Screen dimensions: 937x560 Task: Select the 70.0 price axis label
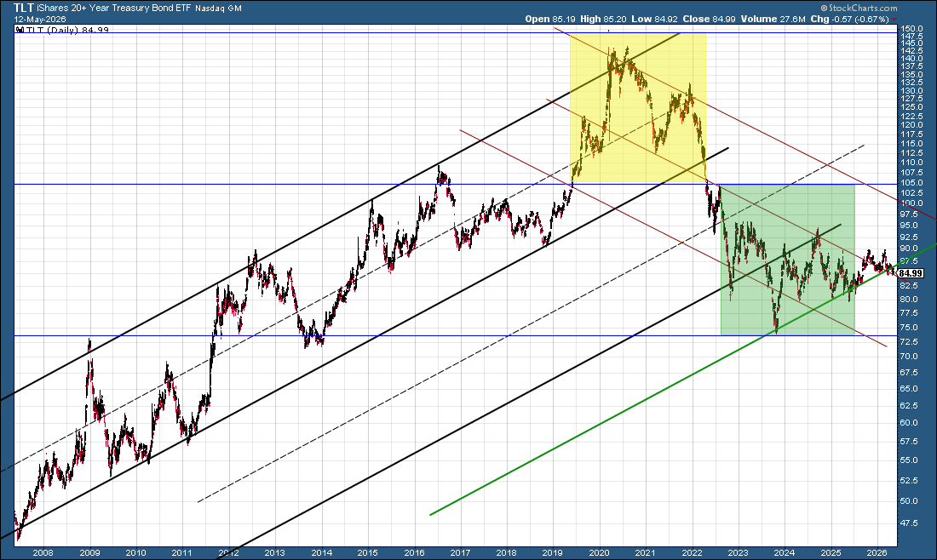[910, 357]
